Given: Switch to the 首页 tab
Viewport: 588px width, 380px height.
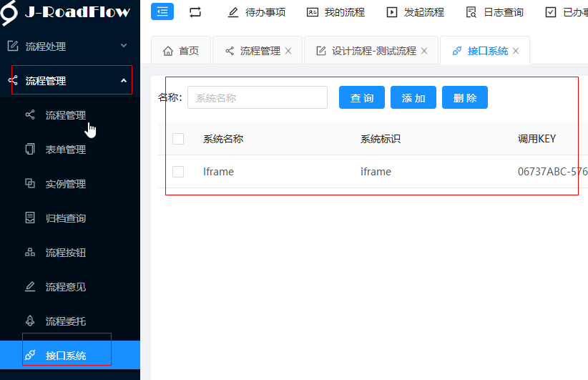Looking at the screenshot, I should click(x=181, y=52).
